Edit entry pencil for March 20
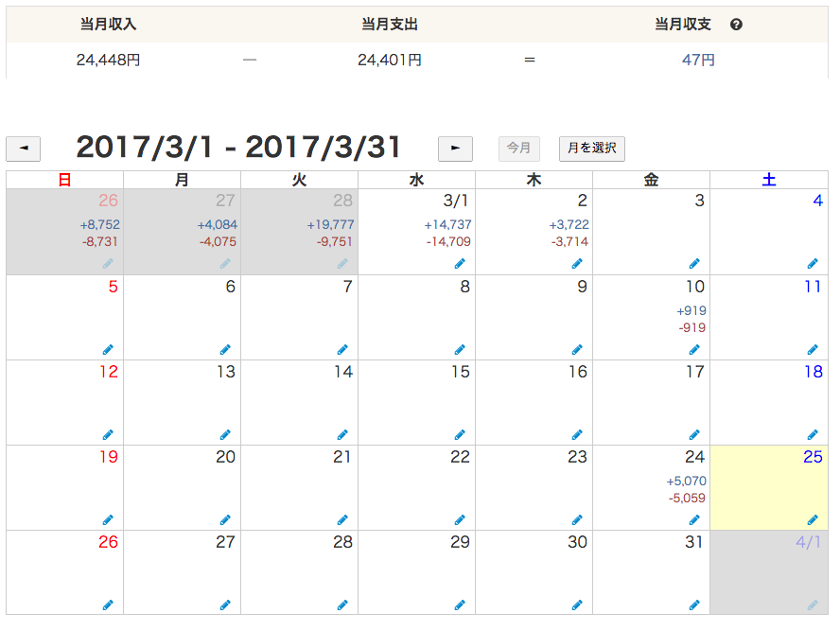840x631 pixels. pyautogui.click(x=225, y=519)
